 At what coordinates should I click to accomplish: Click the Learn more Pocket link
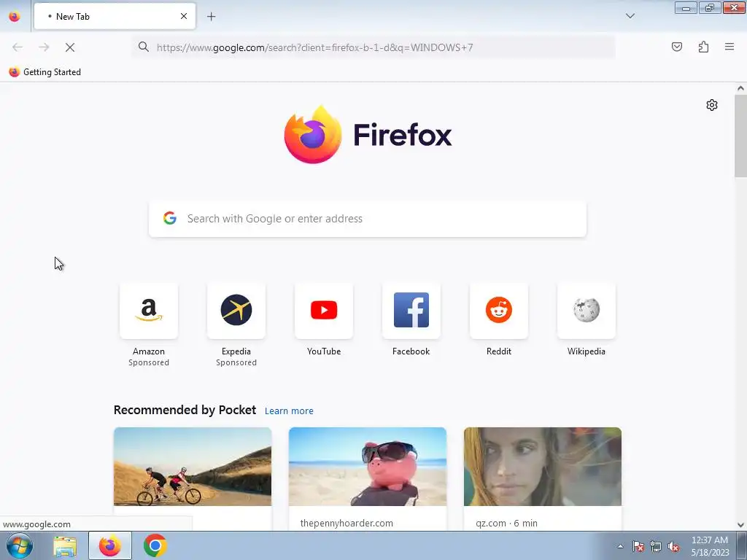click(x=289, y=411)
